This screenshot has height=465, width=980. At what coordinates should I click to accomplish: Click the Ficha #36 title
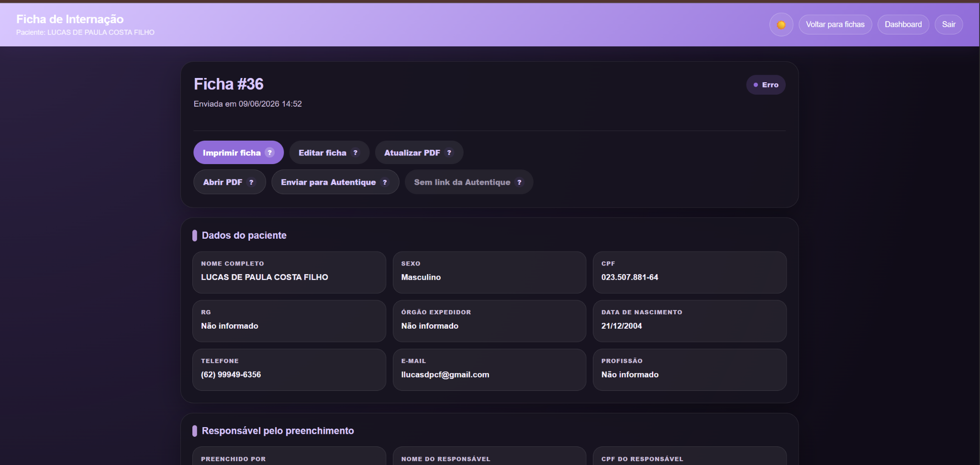click(x=229, y=84)
